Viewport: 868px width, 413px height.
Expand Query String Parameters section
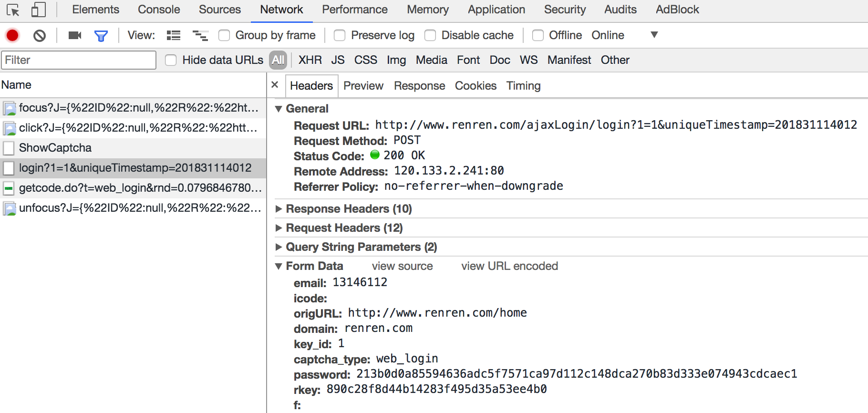pyautogui.click(x=361, y=247)
